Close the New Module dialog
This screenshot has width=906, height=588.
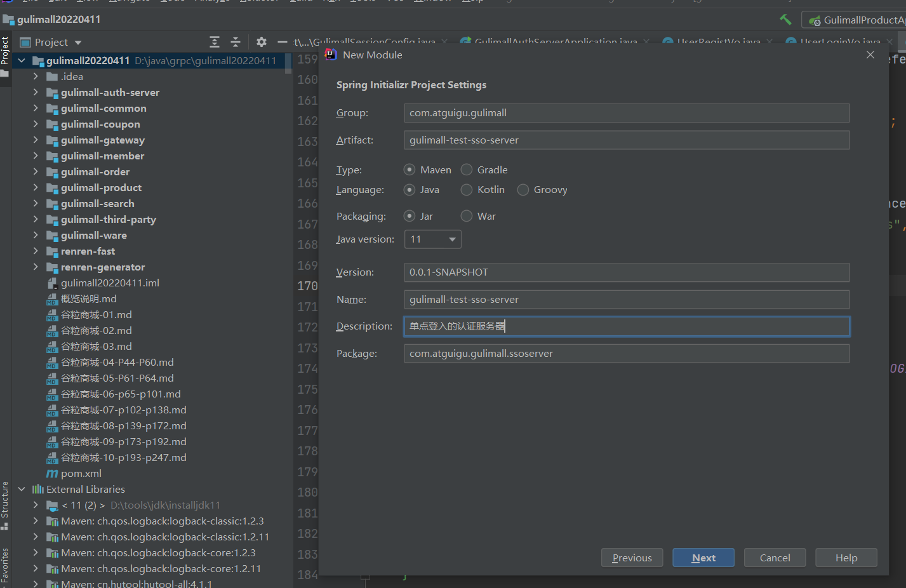[x=870, y=55]
